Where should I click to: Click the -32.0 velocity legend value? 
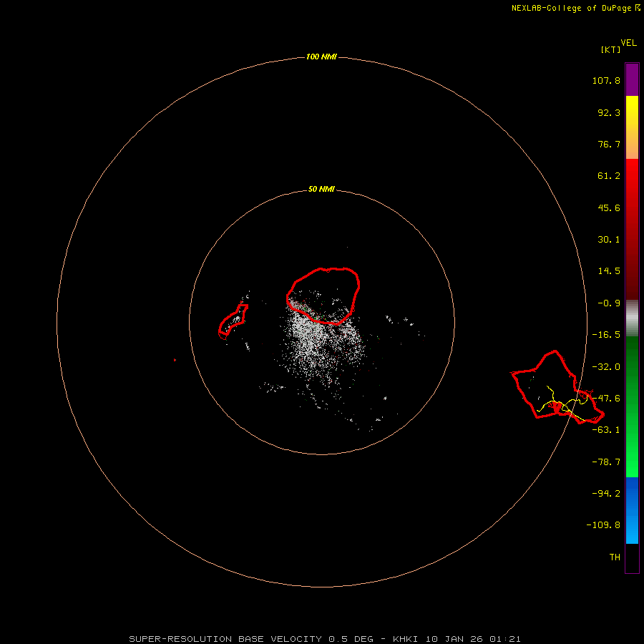(606, 367)
